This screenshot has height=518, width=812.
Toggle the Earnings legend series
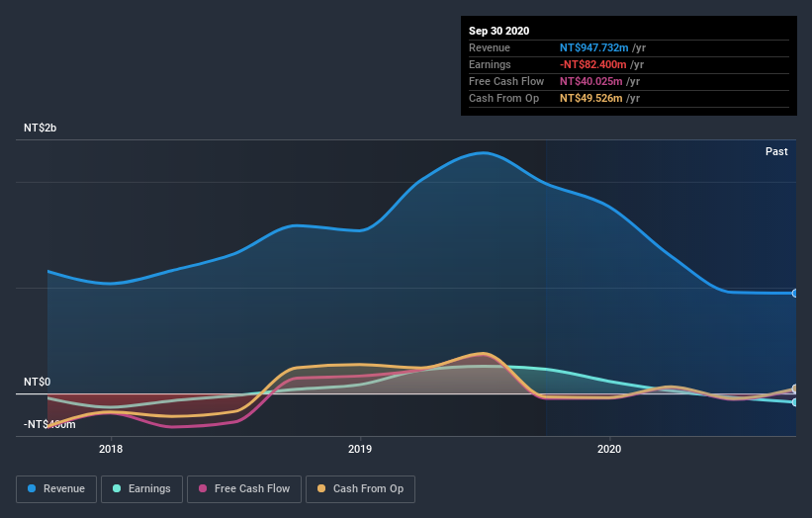[x=141, y=489]
